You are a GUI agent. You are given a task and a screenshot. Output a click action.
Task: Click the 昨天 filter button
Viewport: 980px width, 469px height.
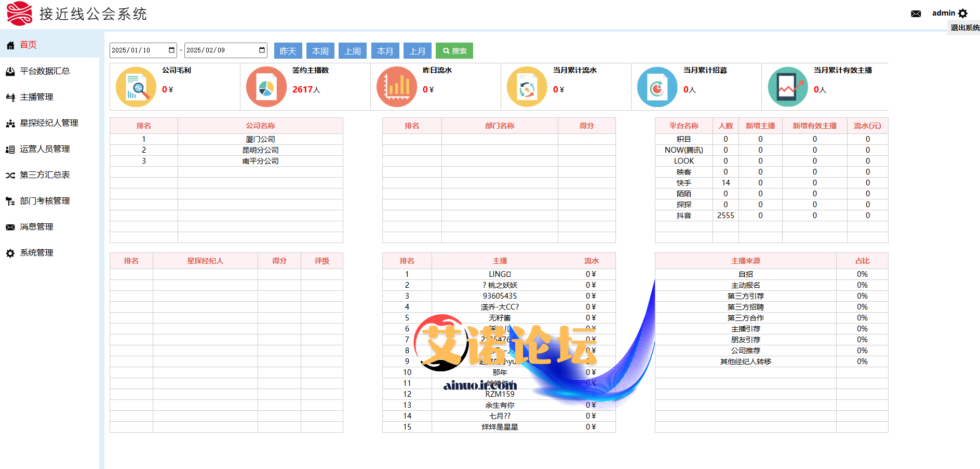(288, 51)
